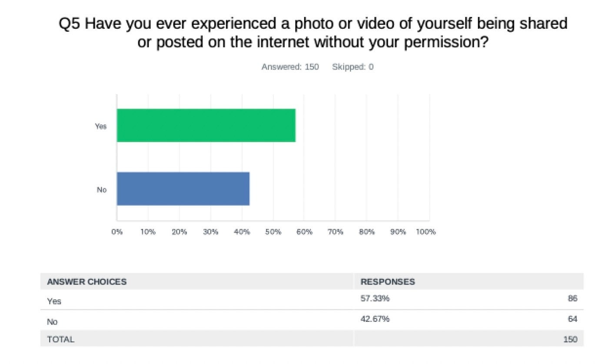Click the No axis label beside chart
The height and width of the screenshot is (364, 598).
coord(102,190)
